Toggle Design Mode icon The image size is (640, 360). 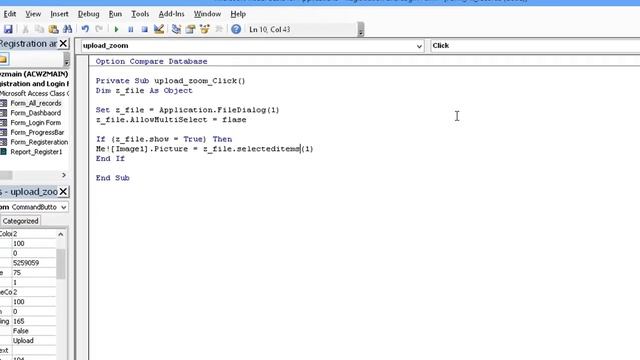point(159,29)
